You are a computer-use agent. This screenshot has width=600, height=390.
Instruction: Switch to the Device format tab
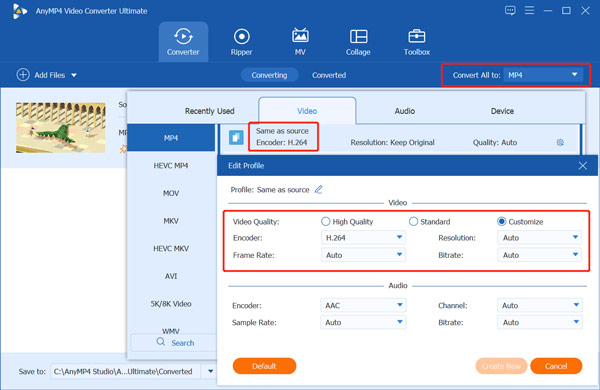click(502, 111)
